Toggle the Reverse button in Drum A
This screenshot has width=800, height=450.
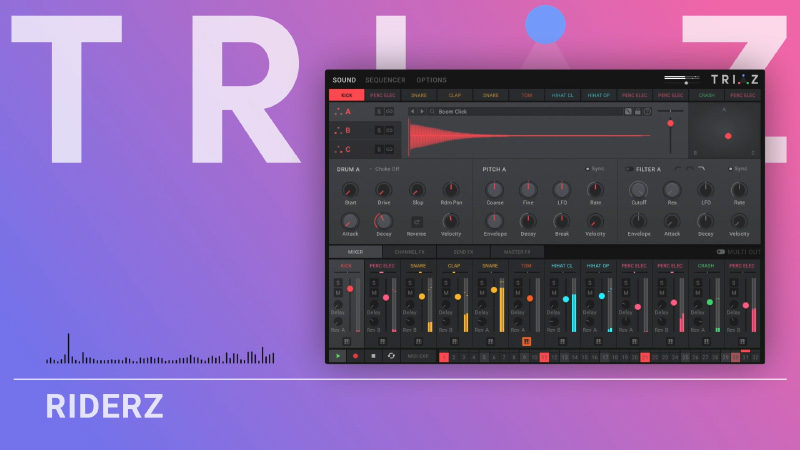pyautogui.click(x=416, y=222)
